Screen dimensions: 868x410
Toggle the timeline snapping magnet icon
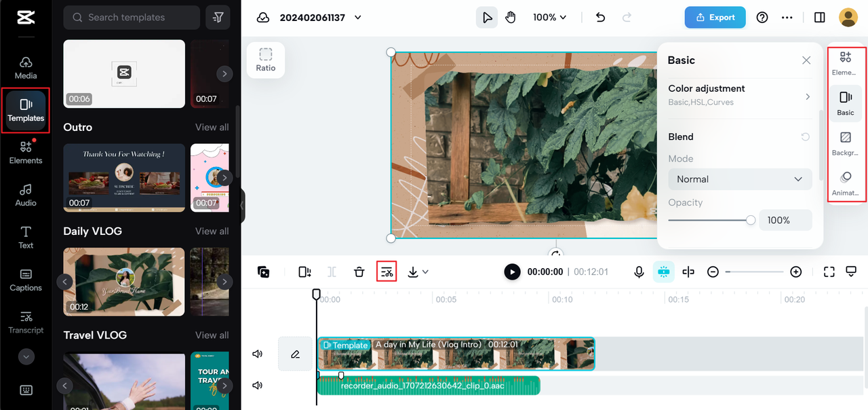[663, 272]
